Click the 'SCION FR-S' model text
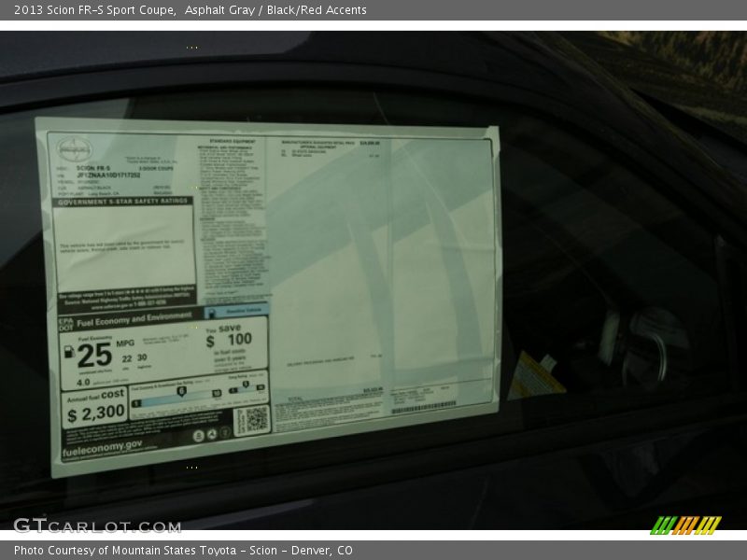Screen dimensions: 747x560 coord(92,168)
